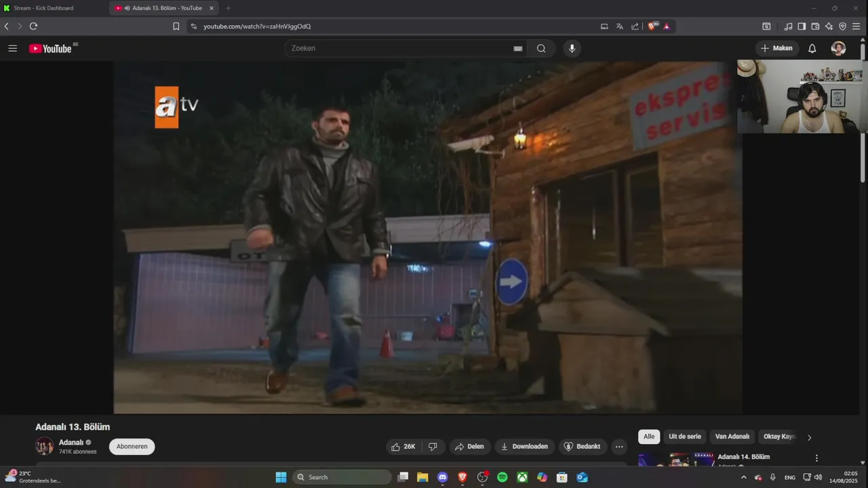Click the Maken create button
This screenshot has width=868, height=488.
coord(776,48)
